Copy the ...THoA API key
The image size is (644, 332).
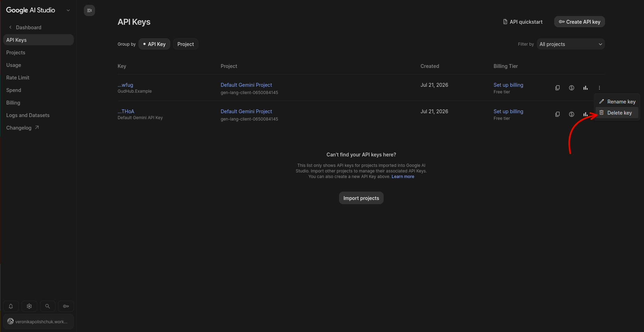[x=557, y=114]
